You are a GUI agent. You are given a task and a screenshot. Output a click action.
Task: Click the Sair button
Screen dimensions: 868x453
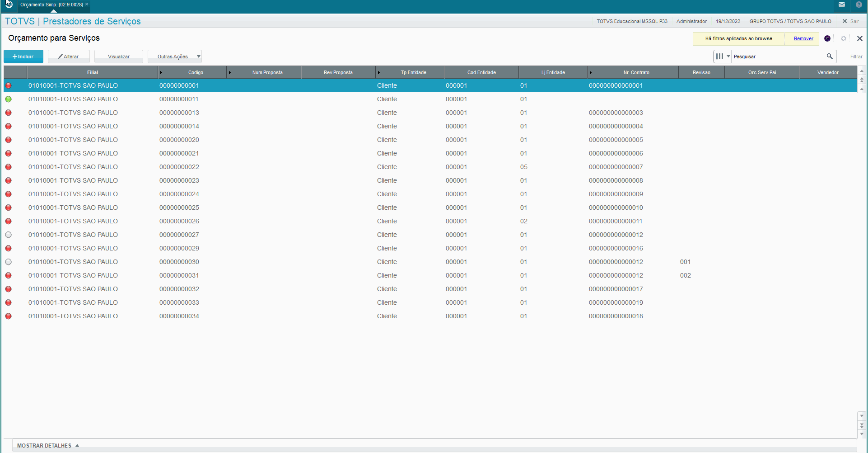[850, 21]
